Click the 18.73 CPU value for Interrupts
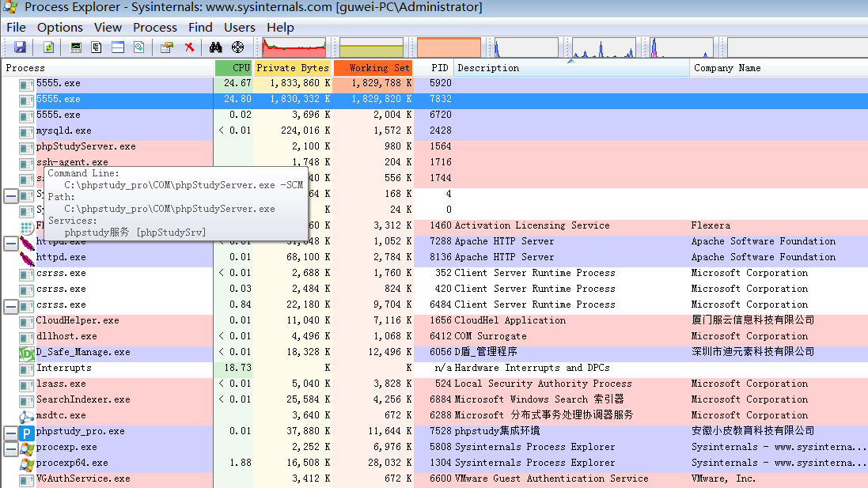The width and height of the screenshot is (868, 488). [237, 368]
